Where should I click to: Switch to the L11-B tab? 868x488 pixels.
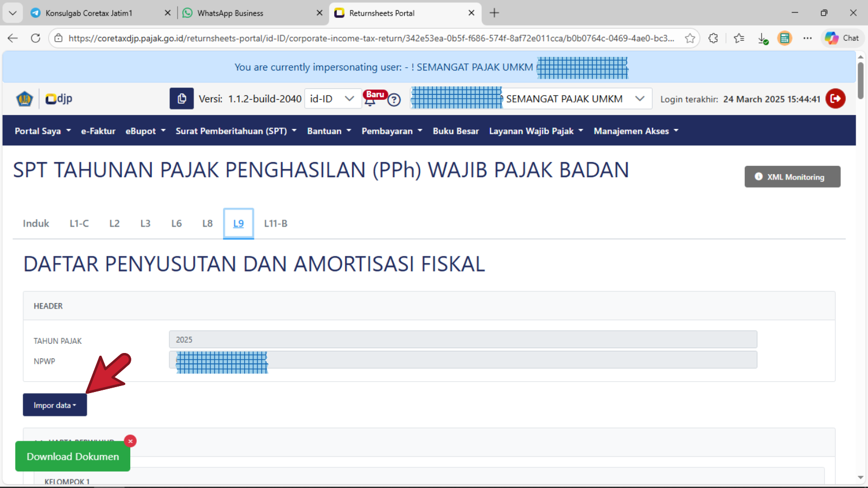(276, 223)
